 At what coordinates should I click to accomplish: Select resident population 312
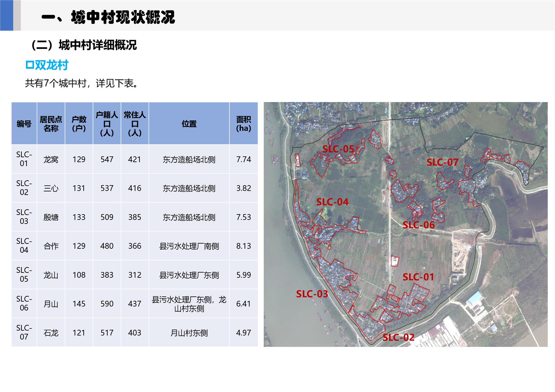(x=135, y=275)
